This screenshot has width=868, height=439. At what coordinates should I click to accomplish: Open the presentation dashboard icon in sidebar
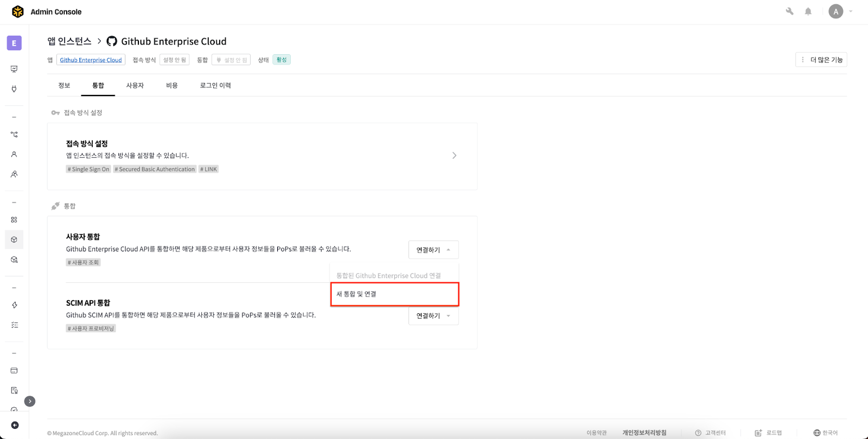click(x=14, y=69)
